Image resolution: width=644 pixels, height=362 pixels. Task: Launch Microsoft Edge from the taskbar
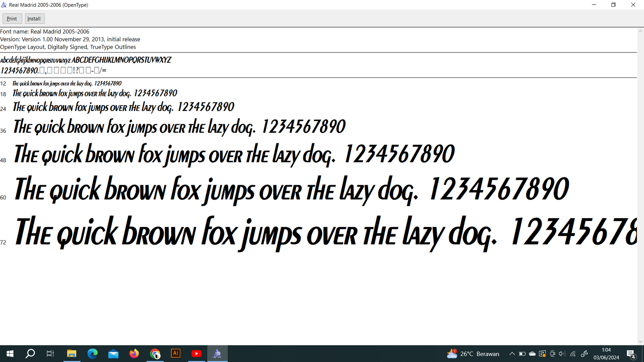click(x=93, y=354)
